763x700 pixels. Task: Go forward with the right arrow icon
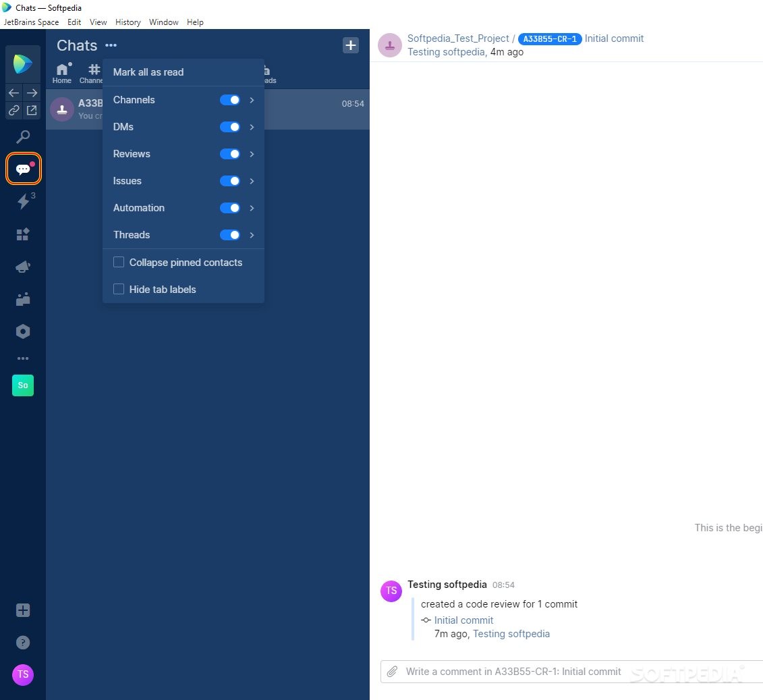click(x=32, y=92)
